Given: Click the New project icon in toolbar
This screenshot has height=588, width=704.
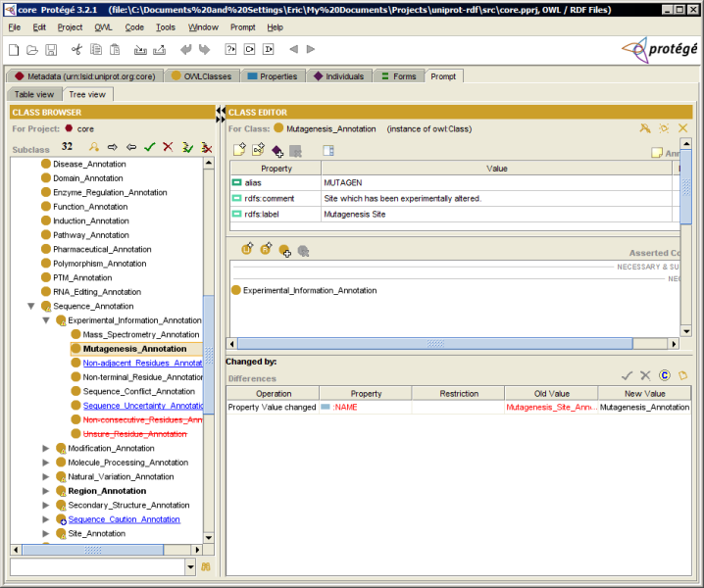Looking at the screenshot, I should tap(14, 49).
